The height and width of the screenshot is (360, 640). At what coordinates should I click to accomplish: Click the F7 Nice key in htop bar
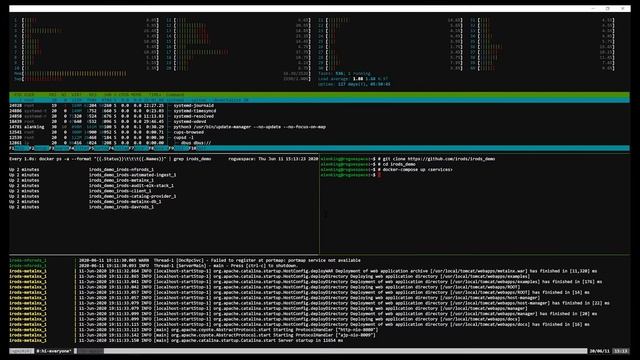[138, 148]
